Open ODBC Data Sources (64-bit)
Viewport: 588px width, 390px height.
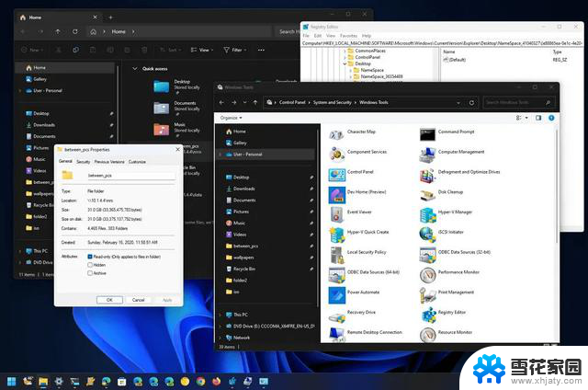tap(364, 274)
